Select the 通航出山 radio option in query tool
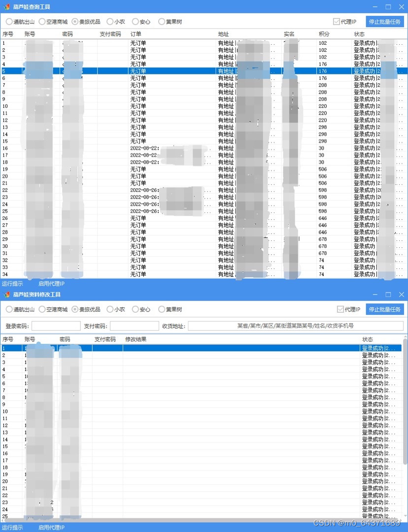 click(8, 22)
